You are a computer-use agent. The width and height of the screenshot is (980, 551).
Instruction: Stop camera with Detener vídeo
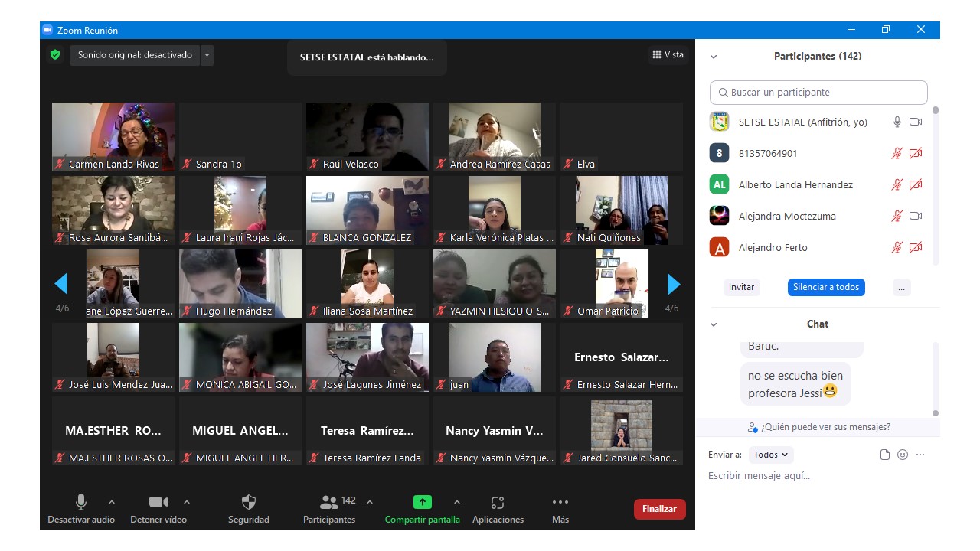158,503
